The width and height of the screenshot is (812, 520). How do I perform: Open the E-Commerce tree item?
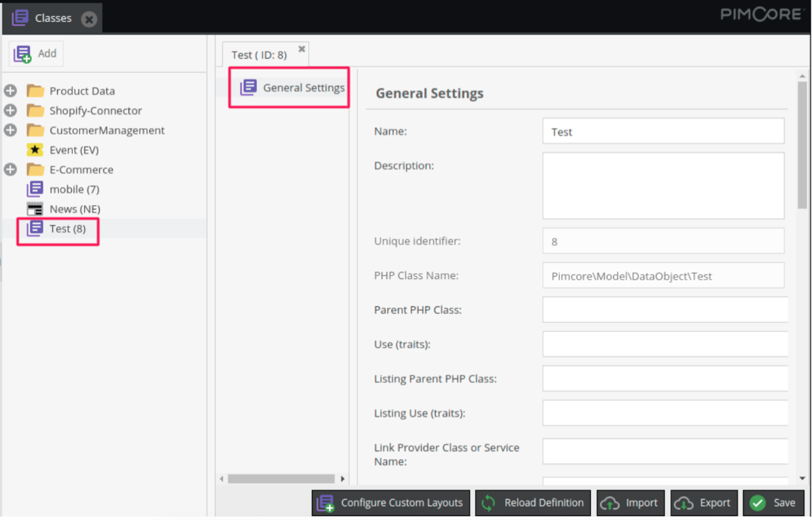pos(82,169)
